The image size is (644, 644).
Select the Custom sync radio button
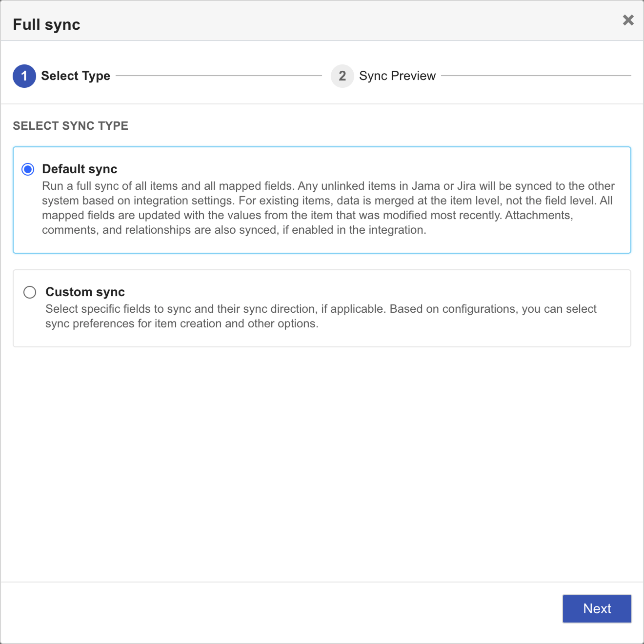pos(29,292)
